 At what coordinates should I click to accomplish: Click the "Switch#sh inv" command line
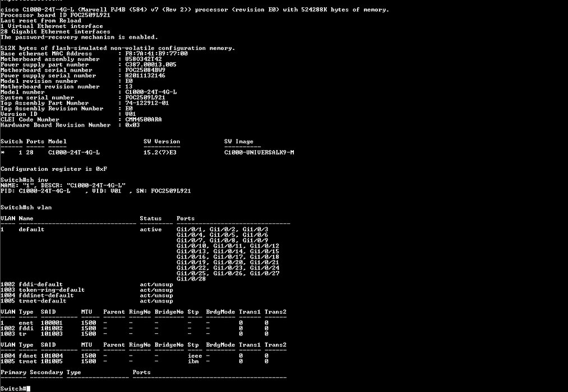[24, 180]
